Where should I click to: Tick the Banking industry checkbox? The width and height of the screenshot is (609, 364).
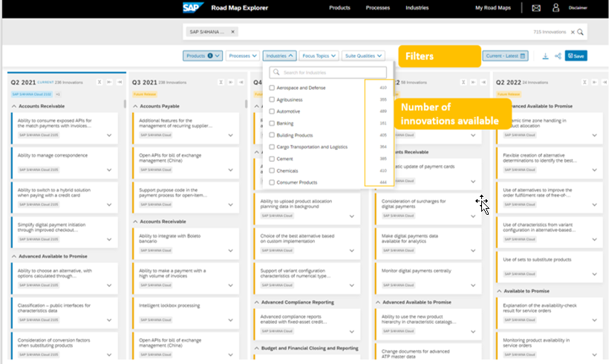272,123
